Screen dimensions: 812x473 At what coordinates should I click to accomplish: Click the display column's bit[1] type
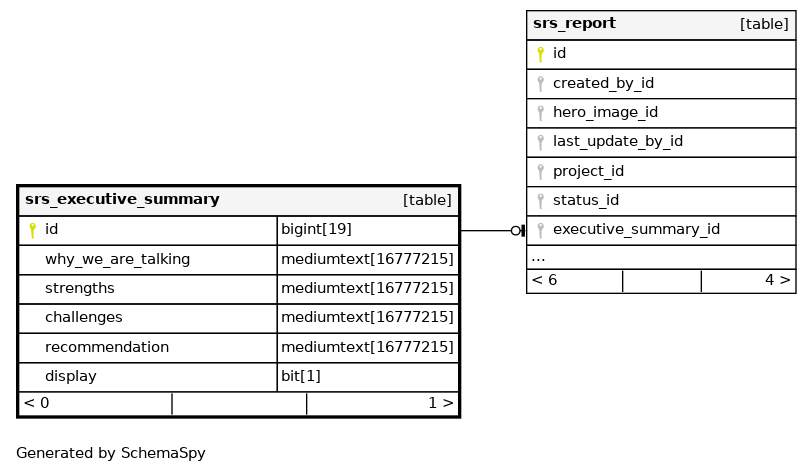click(301, 377)
